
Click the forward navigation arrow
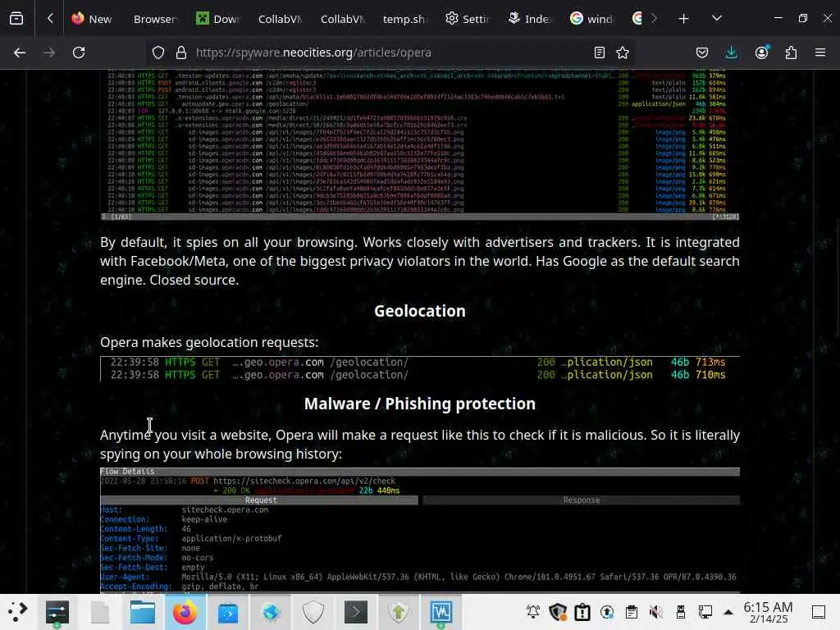point(49,52)
